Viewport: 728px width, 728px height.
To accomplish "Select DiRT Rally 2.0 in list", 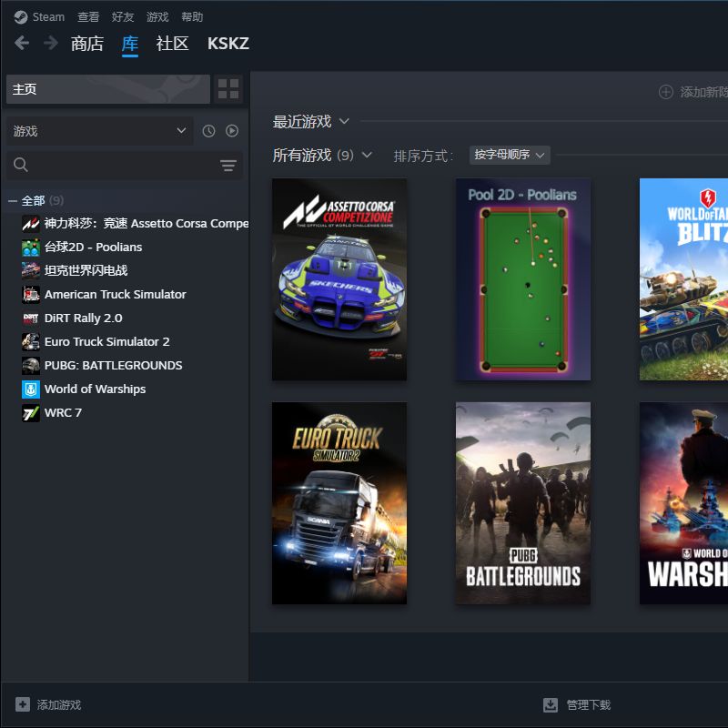I will pyautogui.click(x=84, y=318).
